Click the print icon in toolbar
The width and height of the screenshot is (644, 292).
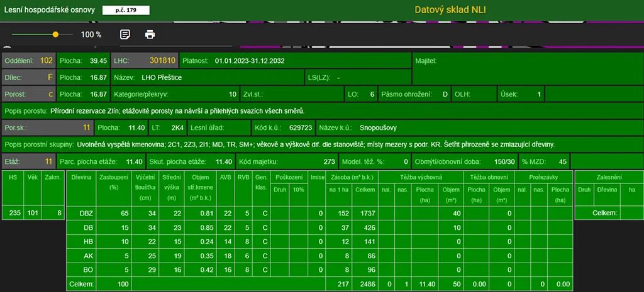coord(150,35)
